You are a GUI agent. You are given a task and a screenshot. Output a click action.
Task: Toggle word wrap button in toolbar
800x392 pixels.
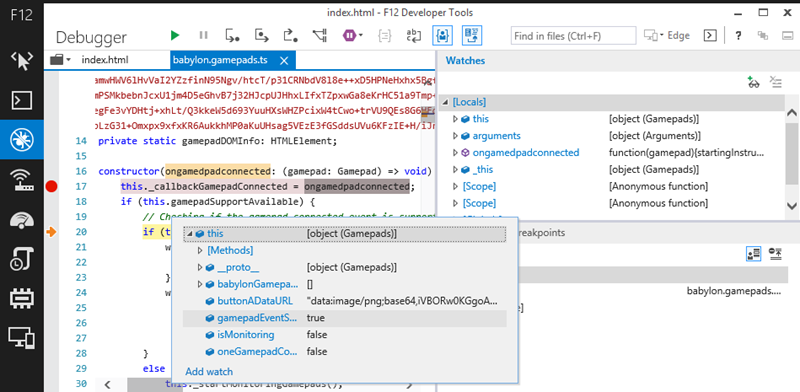click(x=413, y=35)
